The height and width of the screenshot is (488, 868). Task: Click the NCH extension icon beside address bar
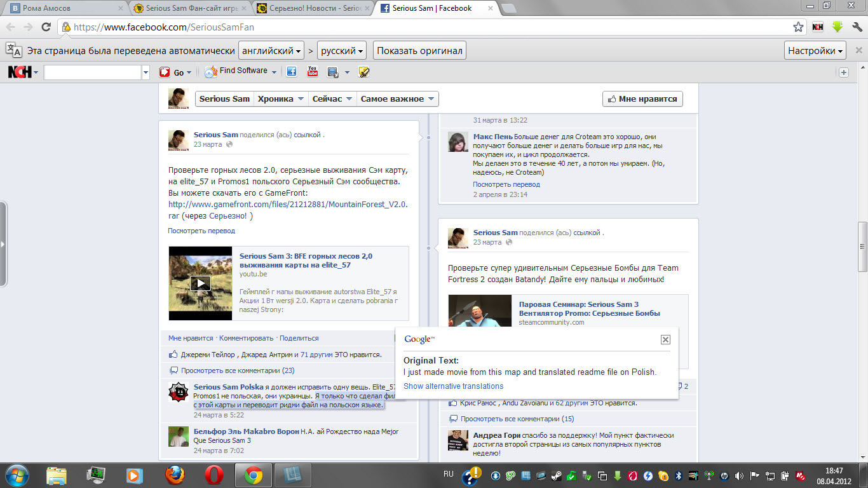[x=818, y=27]
